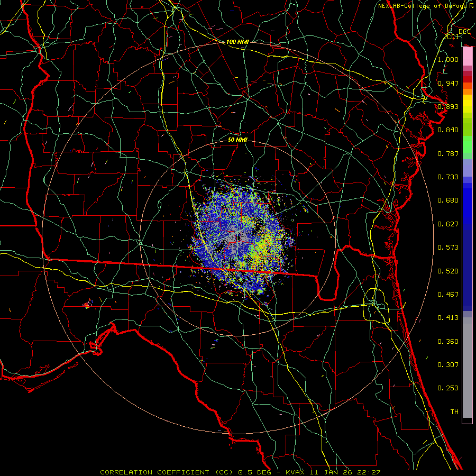
Task: Pick the bright green color bar segment
Action: click(x=467, y=144)
